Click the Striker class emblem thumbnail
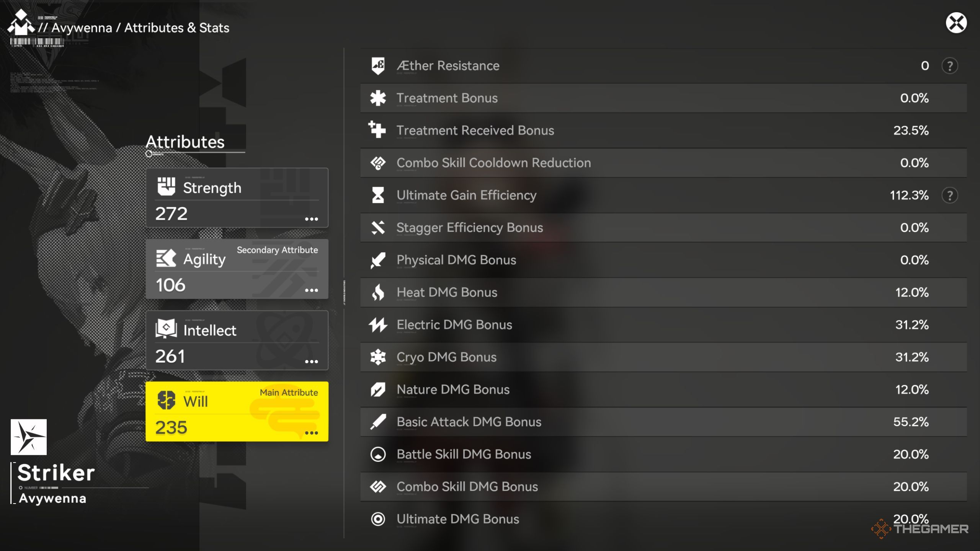Image resolution: width=980 pixels, height=551 pixels. click(x=29, y=437)
